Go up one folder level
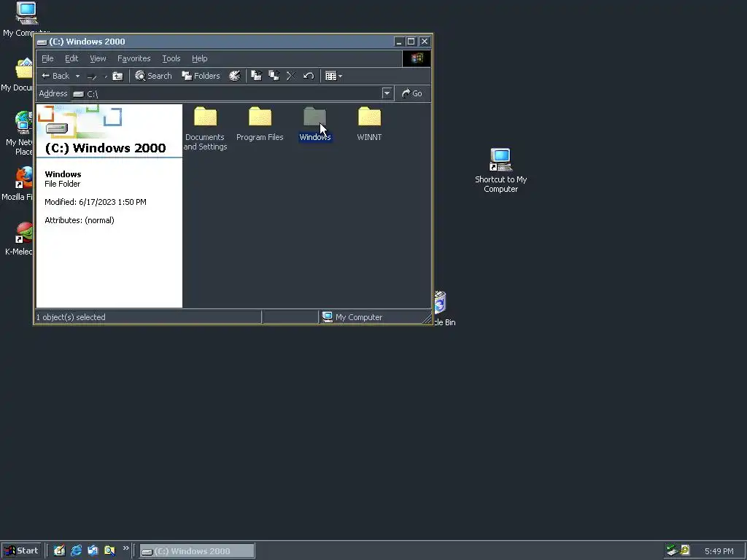 117,76
